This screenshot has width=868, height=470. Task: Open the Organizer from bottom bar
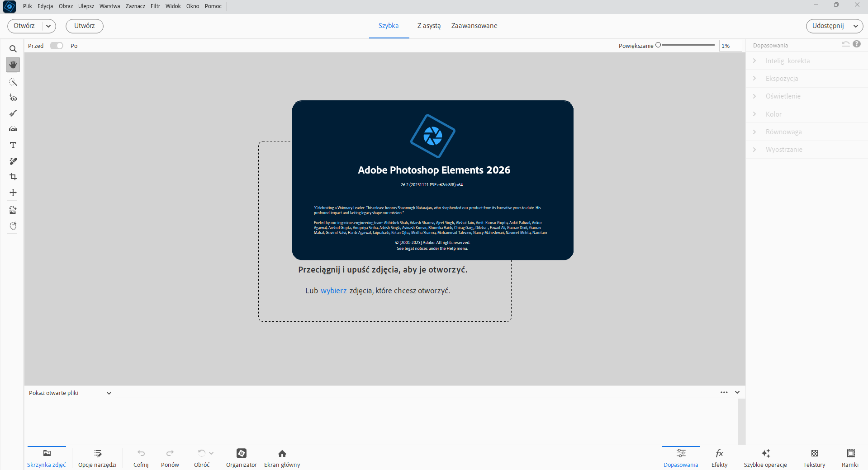click(x=241, y=458)
